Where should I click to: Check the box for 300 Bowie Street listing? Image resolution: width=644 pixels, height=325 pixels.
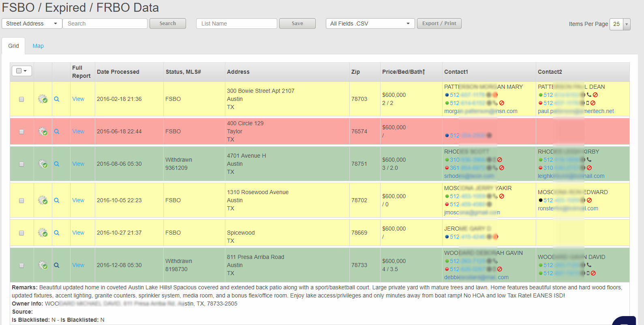tap(21, 99)
